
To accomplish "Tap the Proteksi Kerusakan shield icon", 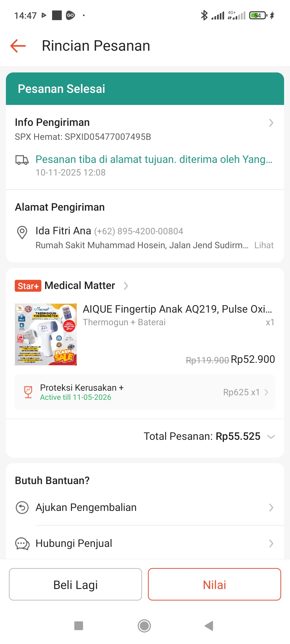I will pyautogui.click(x=28, y=392).
